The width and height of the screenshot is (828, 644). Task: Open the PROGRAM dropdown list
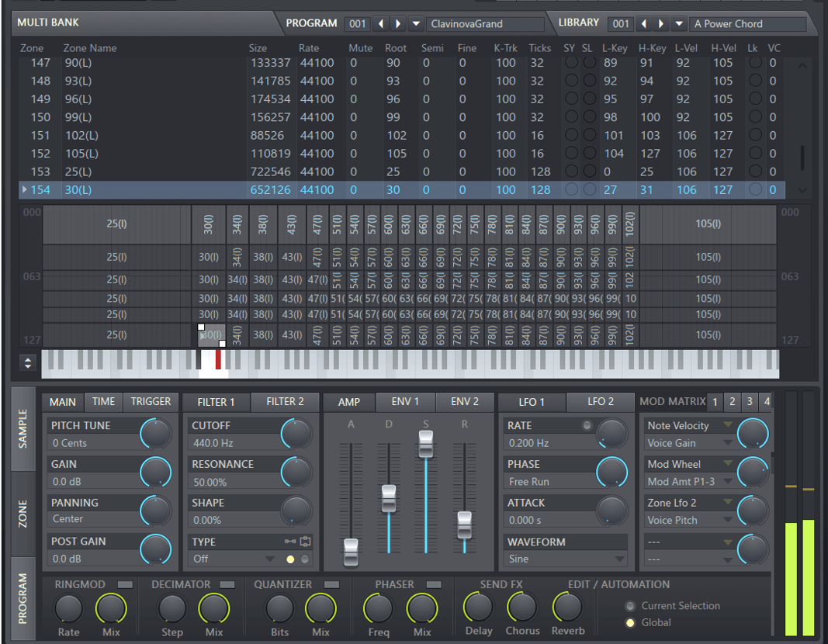pos(416,24)
